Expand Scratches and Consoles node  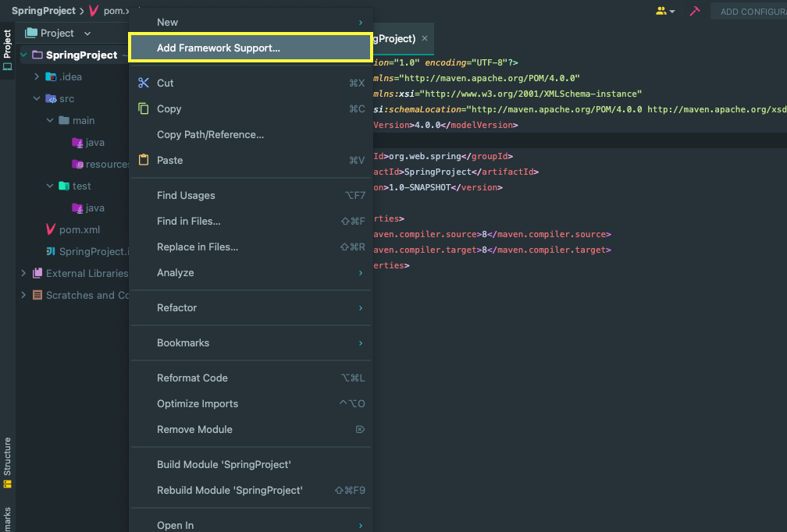(23, 295)
